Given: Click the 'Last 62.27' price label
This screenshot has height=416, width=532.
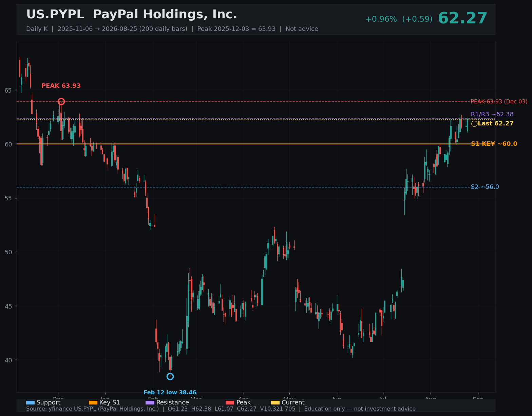Looking at the screenshot, I should click(x=496, y=124).
